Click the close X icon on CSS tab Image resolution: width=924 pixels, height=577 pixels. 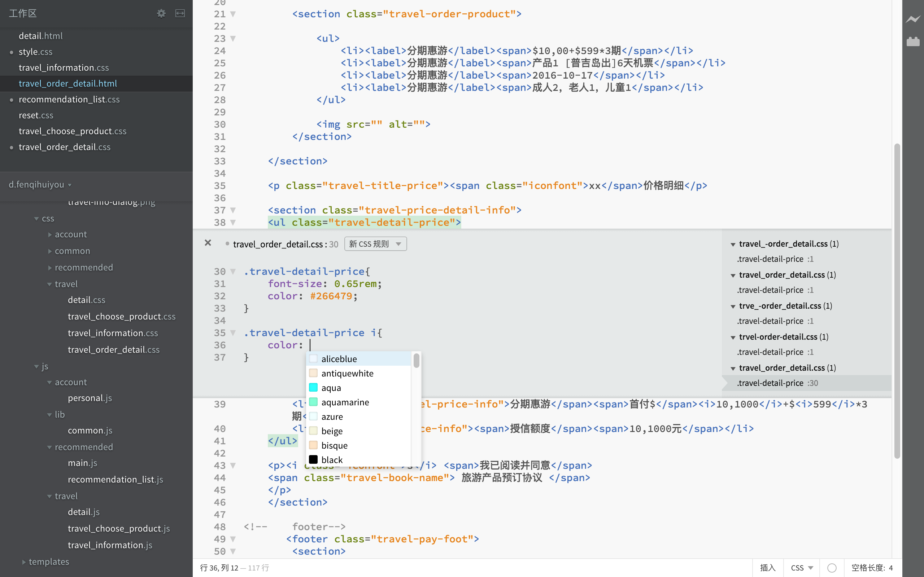(207, 243)
